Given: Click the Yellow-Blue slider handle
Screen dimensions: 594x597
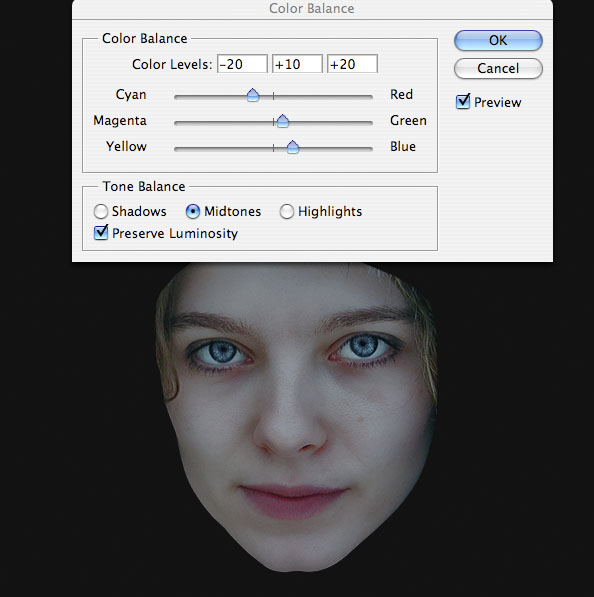Looking at the screenshot, I should click(x=293, y=147).
